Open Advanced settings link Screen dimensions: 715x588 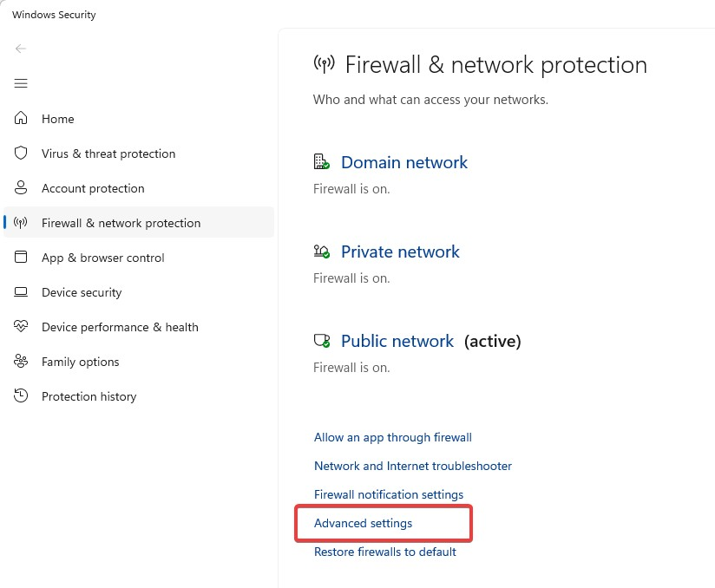[x=363, y=523]
